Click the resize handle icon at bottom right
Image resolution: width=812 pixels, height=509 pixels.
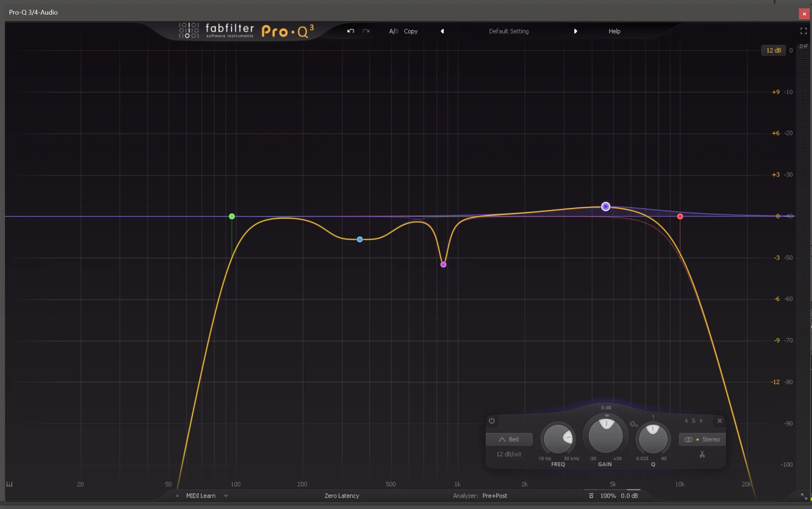(804, 496)
